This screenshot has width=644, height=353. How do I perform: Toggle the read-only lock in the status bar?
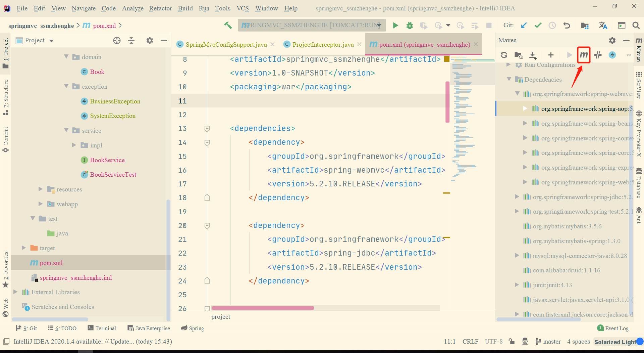click(512, 342)
